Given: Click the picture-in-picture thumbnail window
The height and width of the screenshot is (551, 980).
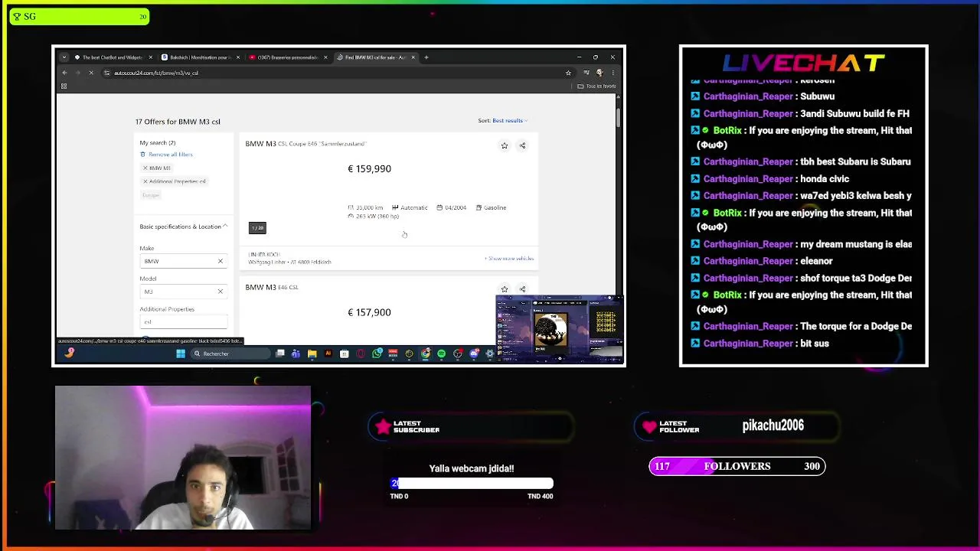Looking at the screenshot, I should click(560, 329).
